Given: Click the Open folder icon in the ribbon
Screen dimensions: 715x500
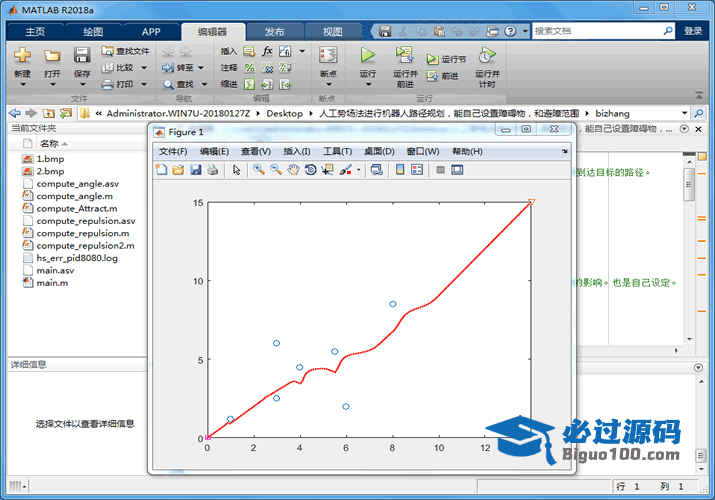Looking at the screenshot, I should pos(52,56).
